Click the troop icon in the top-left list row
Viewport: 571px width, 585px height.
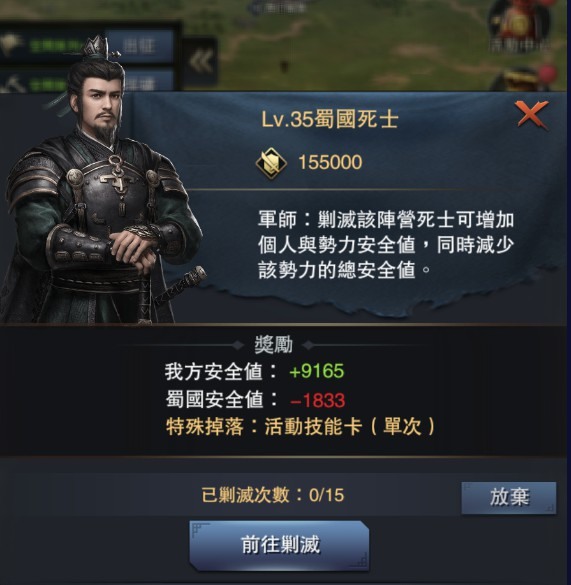(12, 44)
